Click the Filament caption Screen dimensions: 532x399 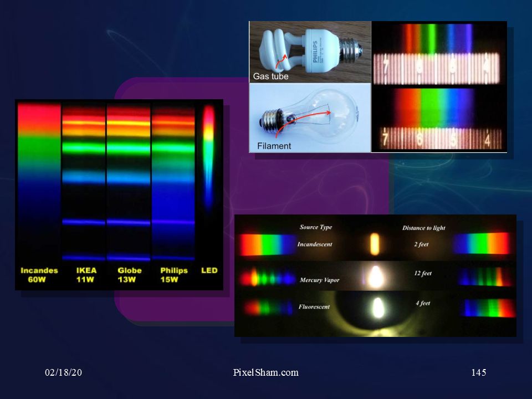(x=274, y=146)
